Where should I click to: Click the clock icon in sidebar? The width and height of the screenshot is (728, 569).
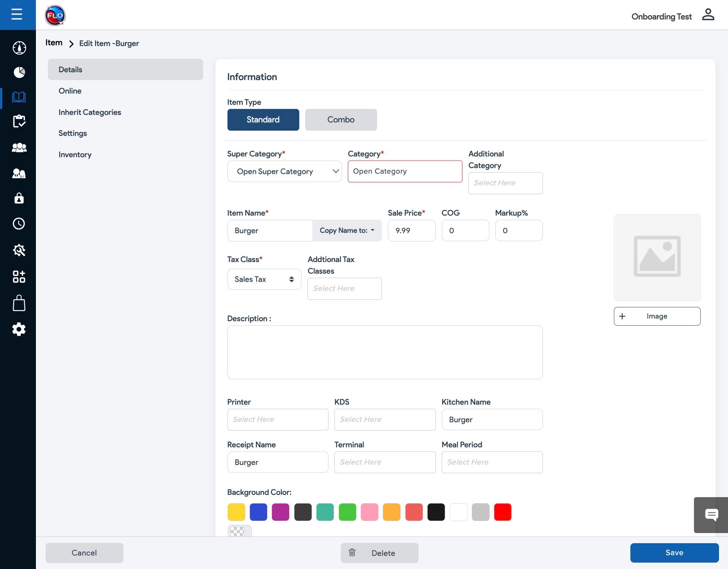coord(19,224)
